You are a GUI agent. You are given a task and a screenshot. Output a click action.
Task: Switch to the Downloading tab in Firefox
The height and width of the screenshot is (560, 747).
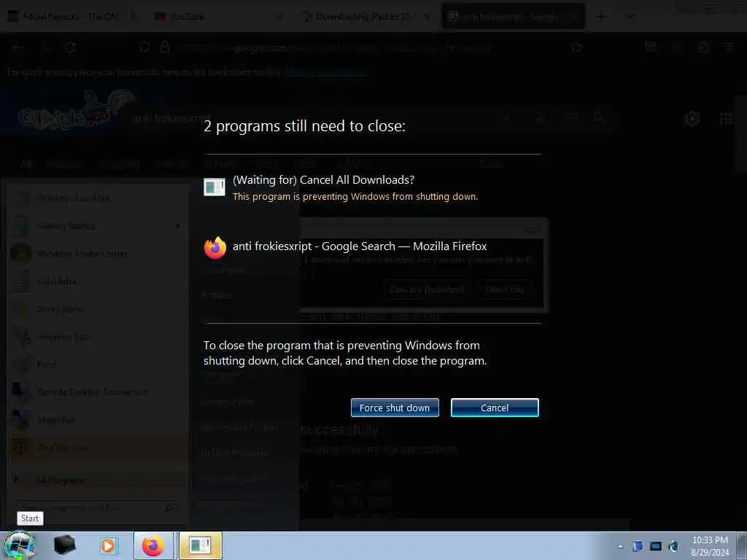coord(366,16)
